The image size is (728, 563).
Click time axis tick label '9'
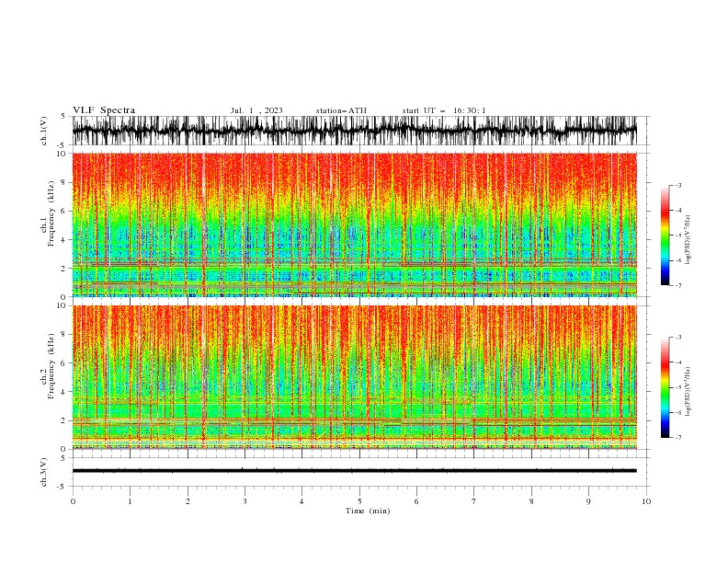[588, 501]
